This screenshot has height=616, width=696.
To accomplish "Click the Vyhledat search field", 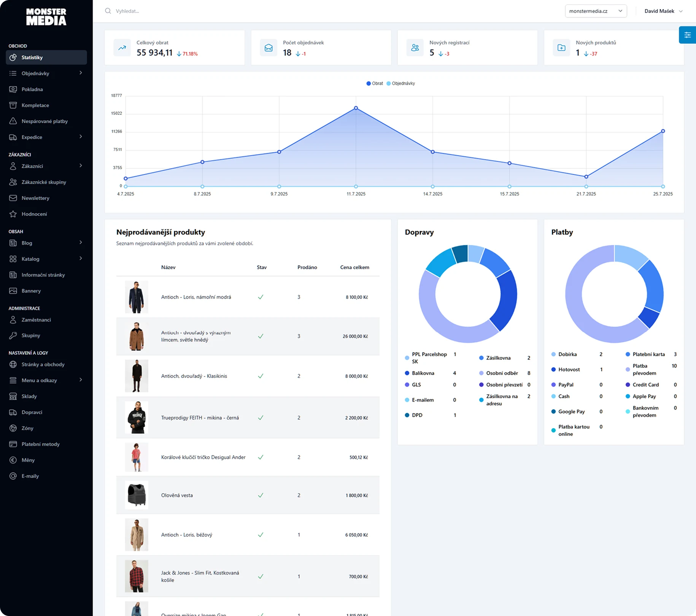I will coord(228,11).
